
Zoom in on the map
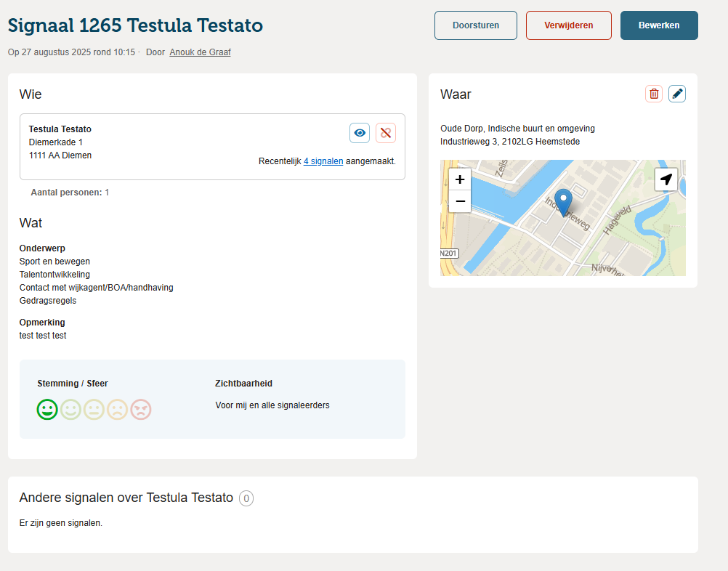click(460, 179)
